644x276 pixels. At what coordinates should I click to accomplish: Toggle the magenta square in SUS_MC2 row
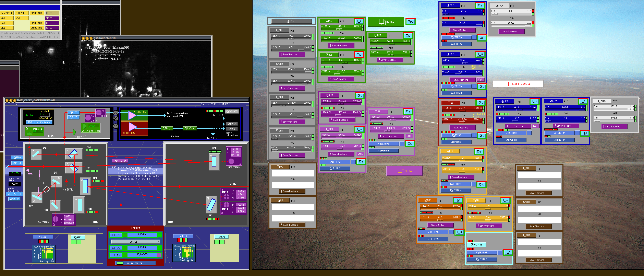click(x=159, y=255)
